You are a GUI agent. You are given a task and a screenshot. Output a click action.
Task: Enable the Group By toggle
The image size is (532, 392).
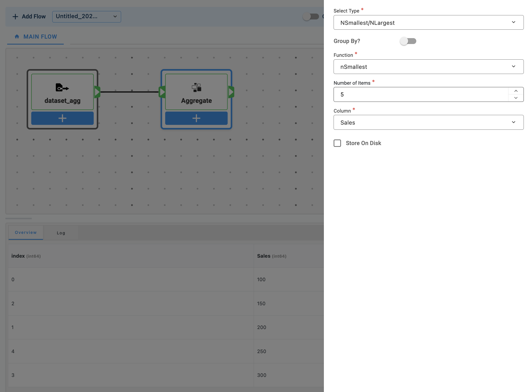pos(408,41)
